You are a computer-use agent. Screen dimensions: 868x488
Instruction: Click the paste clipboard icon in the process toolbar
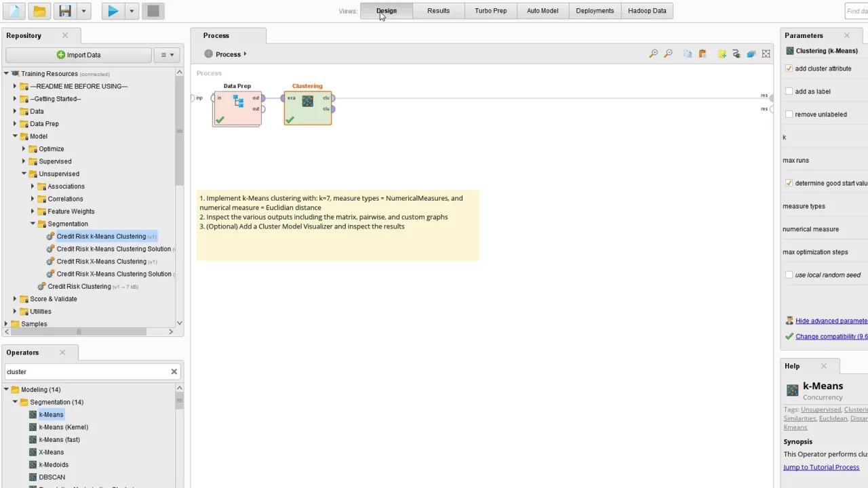[x=703, y=54]
